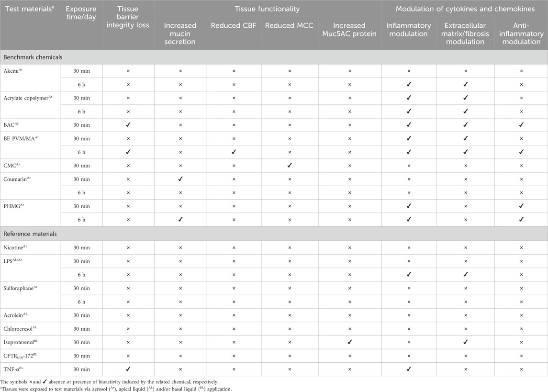Click the "Acrylate copolymer" row label
The width and height of the screenshot is (548, 392).
click(28, 98)
